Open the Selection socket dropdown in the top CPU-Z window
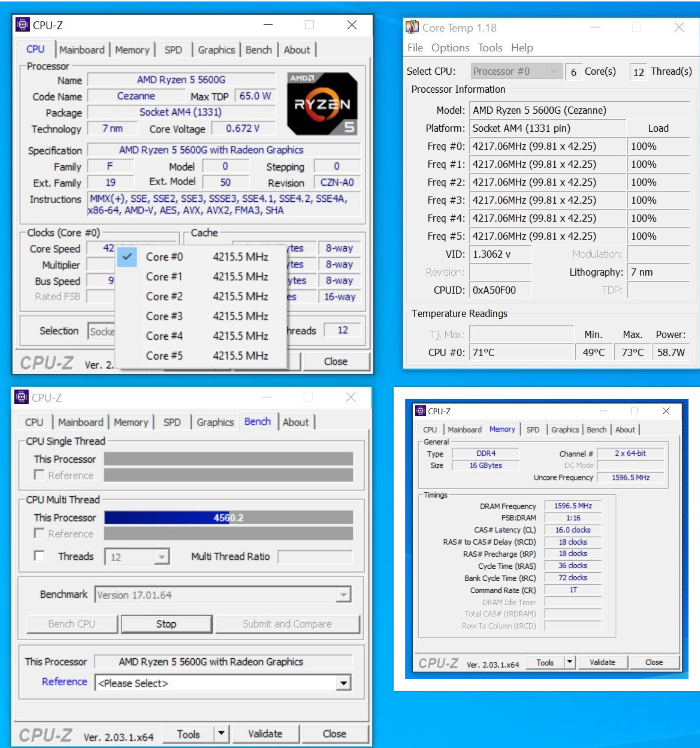The height and width of the screenshot is (748, 700). 102,331
